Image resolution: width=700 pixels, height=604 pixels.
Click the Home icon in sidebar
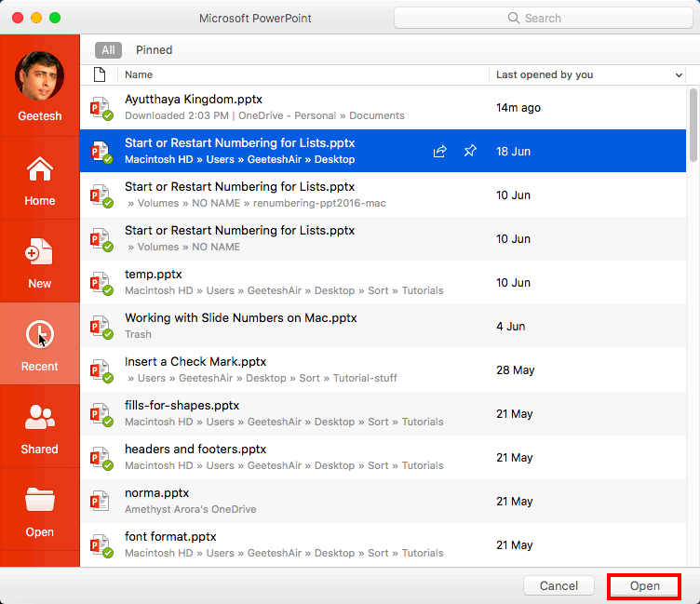coord(39,171)
